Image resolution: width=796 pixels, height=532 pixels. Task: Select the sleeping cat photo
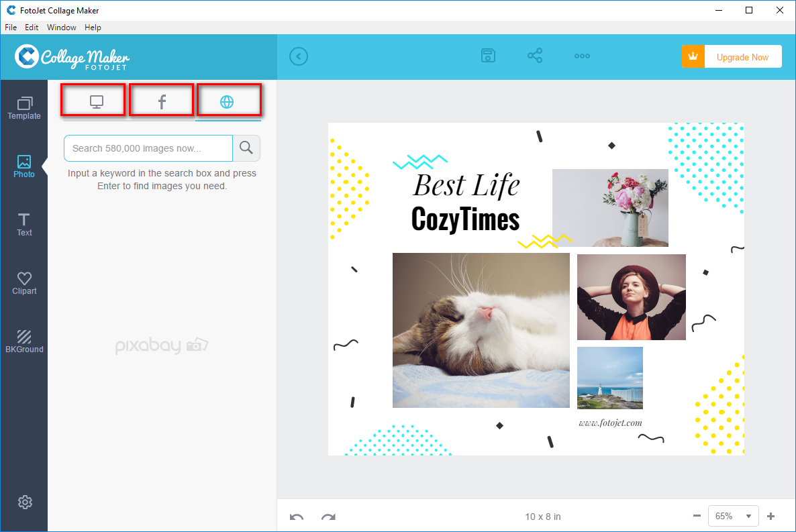(481, 330)
